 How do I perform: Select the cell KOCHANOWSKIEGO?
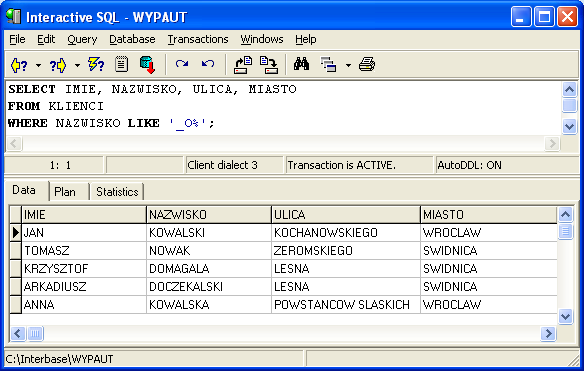[346, 233]
